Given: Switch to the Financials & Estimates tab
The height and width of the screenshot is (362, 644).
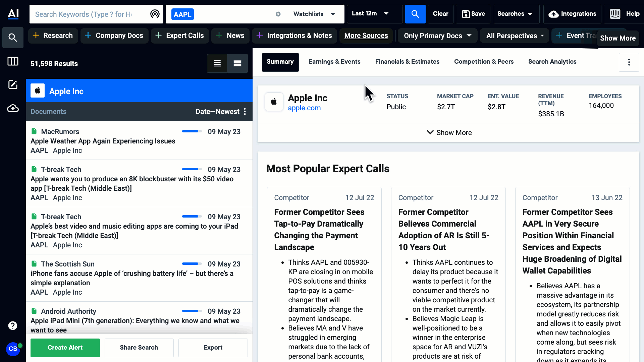Looking at the screenshot, I should (x=407, y=62).
